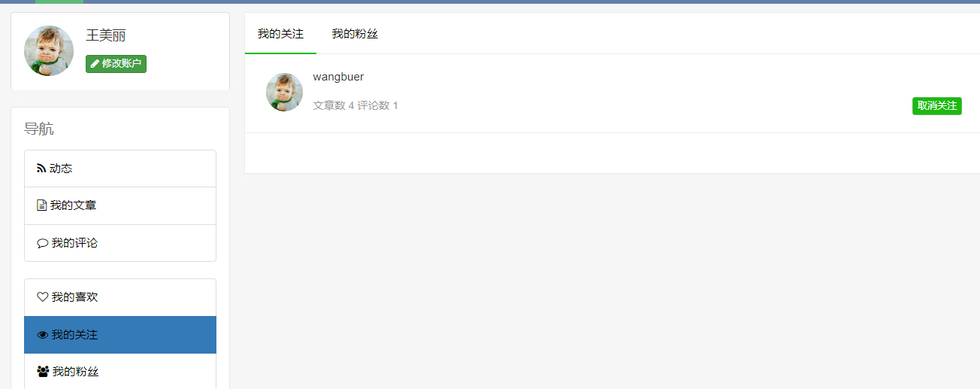Viewport: 980px width, 389px height.
Task: Click the document icon beside 我的文章
Action: (x=41, y=205)
